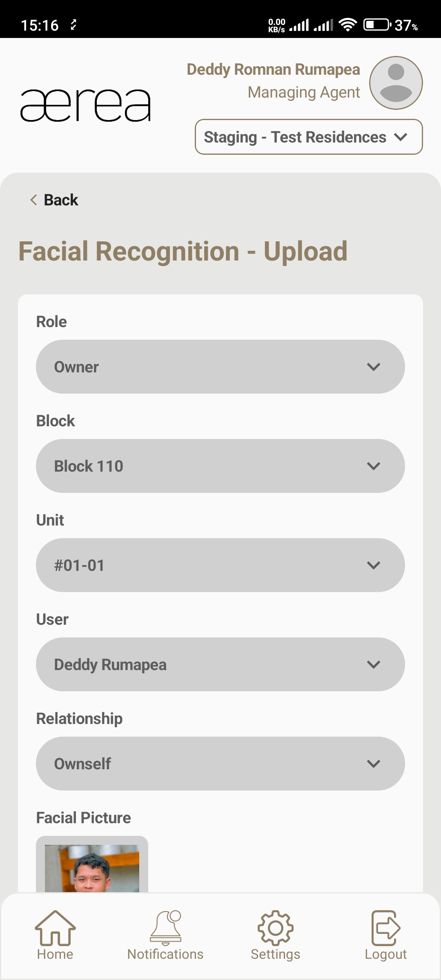Expand the Role dropdown showing Owner
The width and height of the screenshot is (441, 980).
click(x=220, y=367)
